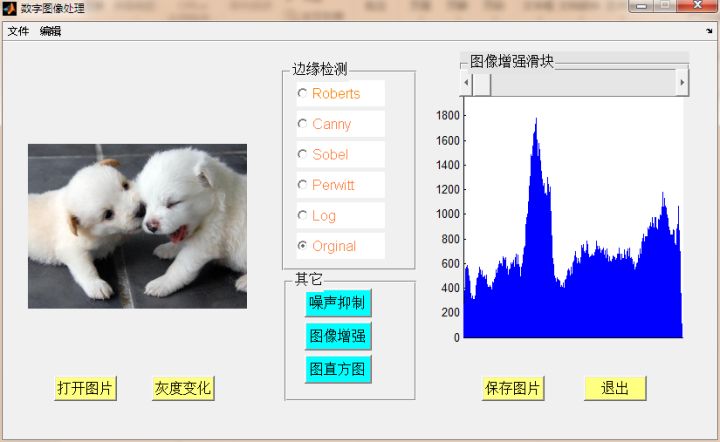Click the 退出 button
Image resolution: width=720 pixels, height=442 pixels.
pyautogui.click(x=615, y=388)
